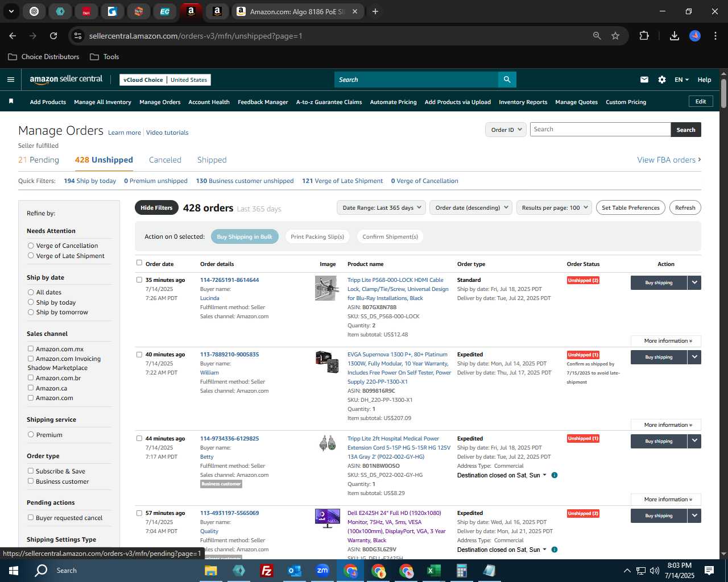Open FileZilla from the taskbar
The height and width of the screenshot is (582, 728).
pos(266,571)
